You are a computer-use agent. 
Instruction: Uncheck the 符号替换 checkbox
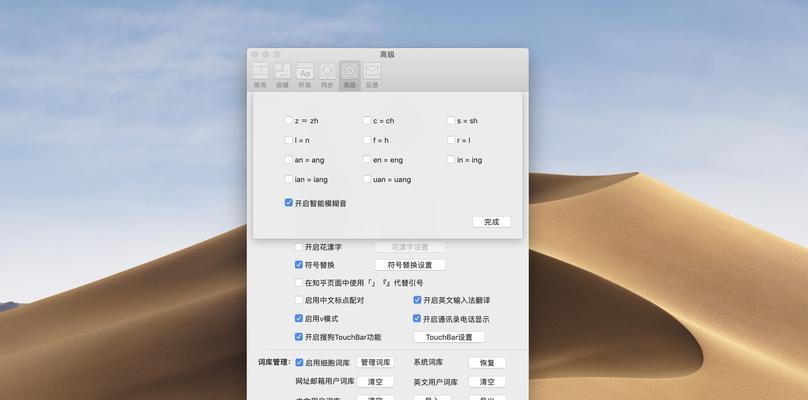click(x=299, y=264)
